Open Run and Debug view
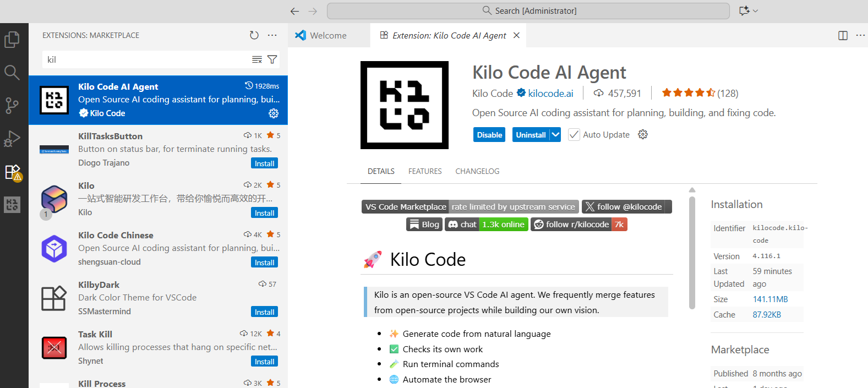The height and width of the screenshot is (388, 868). click(12, 139)
